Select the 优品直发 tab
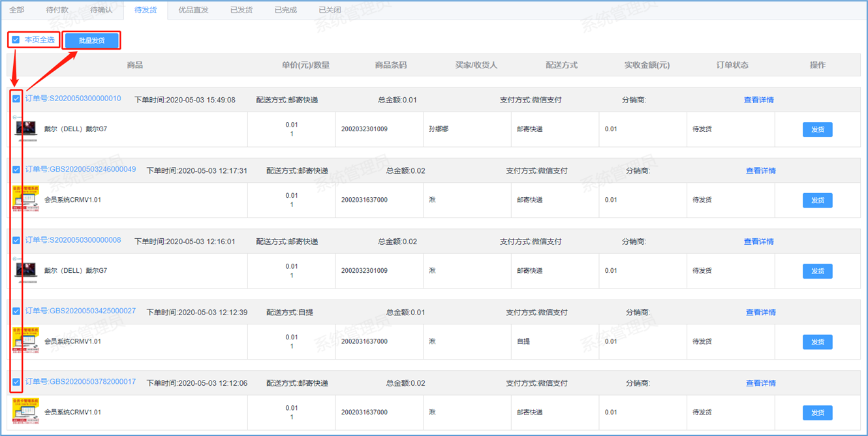868x436 pixels. [x=194, y=10]
